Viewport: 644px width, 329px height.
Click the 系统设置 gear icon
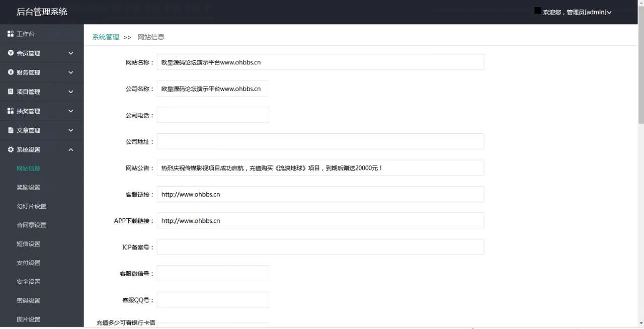(11, 149)
